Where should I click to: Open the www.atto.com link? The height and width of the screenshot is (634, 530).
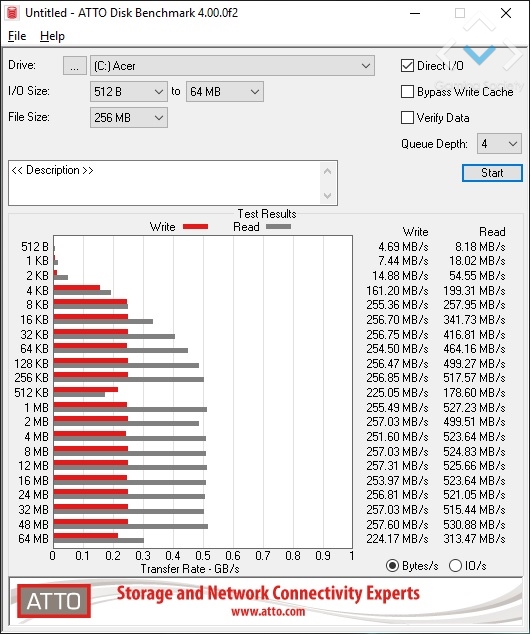[x=268, y=611]
